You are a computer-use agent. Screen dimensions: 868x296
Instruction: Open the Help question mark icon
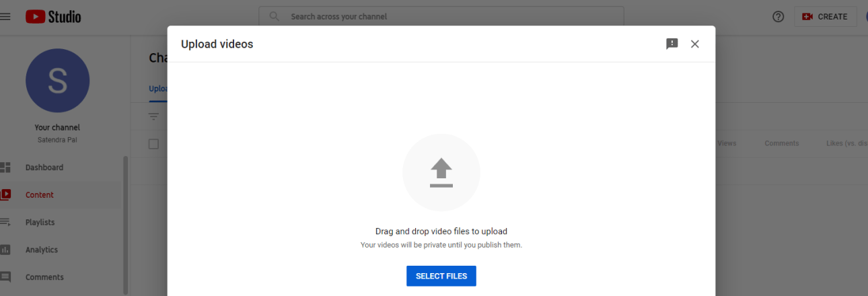click(x=778, y=17)
